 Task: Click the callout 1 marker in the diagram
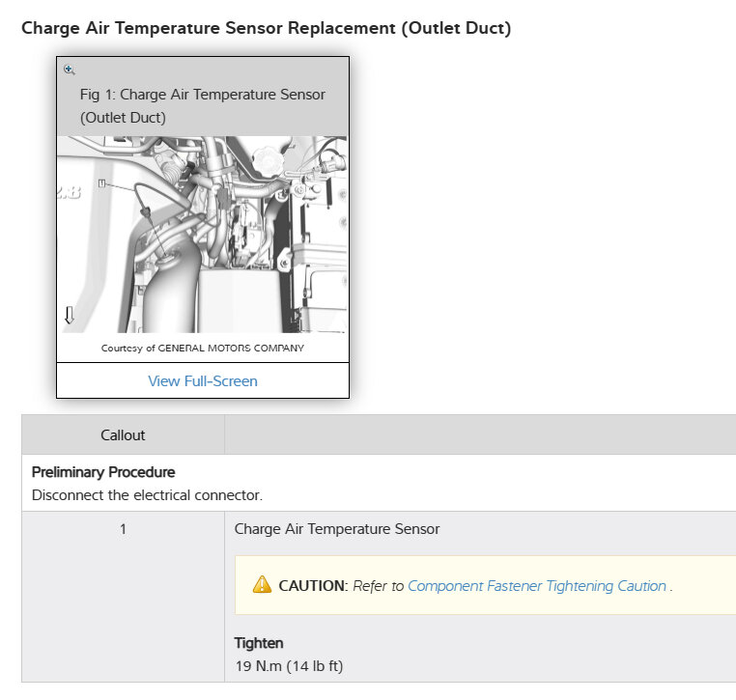pyautogui.click(x=101, y=182)
